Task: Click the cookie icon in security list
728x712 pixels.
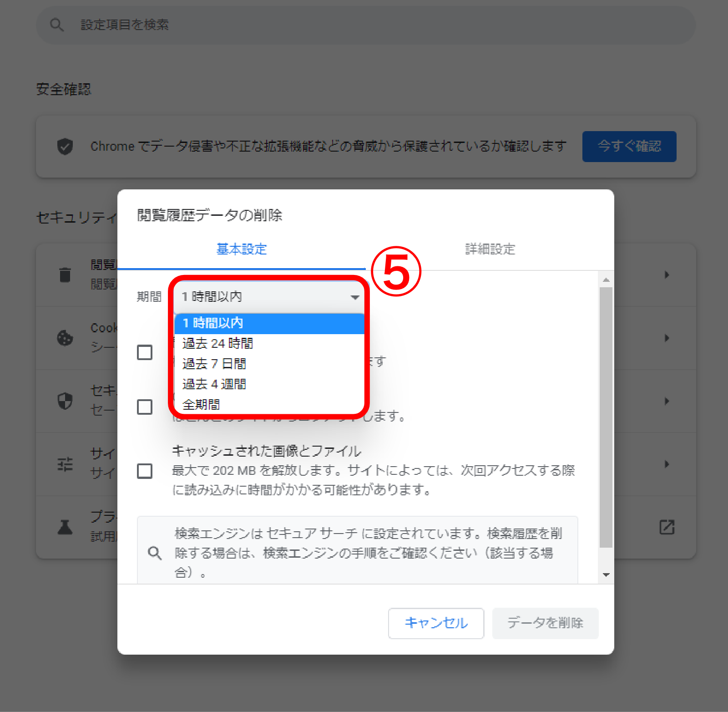Action: pyautogui.click(x=65, y=338)
